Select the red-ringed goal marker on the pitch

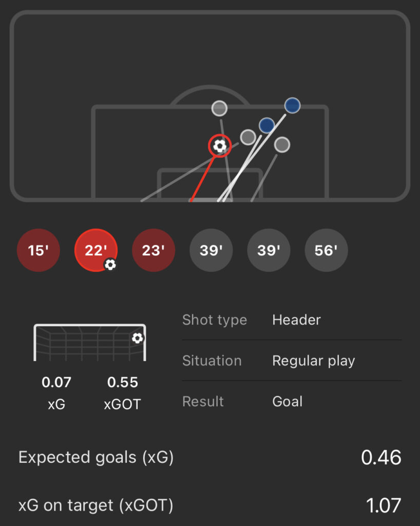pos(220,146)
